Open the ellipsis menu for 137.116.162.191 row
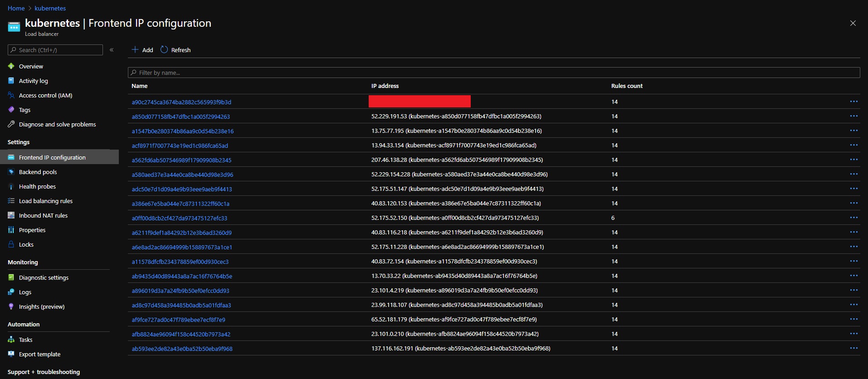This screenshot has height=379, width=868. [853, 348]
